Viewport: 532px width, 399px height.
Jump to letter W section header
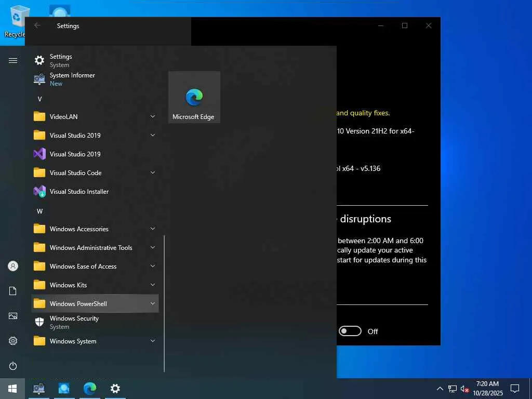[39, 211]
